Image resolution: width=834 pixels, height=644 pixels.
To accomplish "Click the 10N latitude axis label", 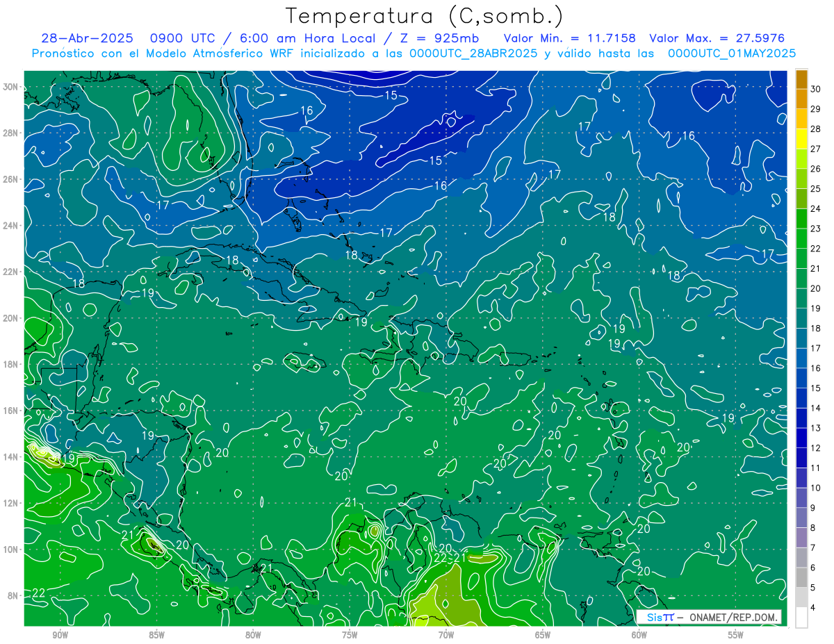I will (x=10, y=550).
